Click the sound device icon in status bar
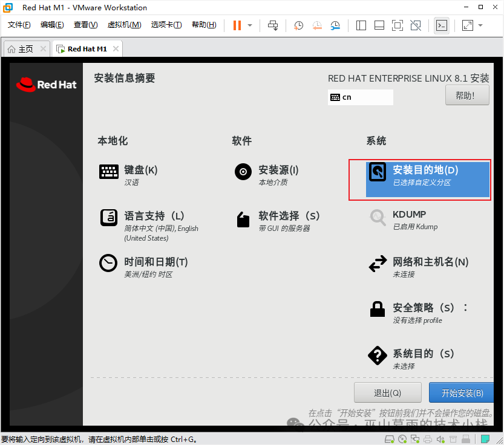The image size is (504, 445). point(440,438)
